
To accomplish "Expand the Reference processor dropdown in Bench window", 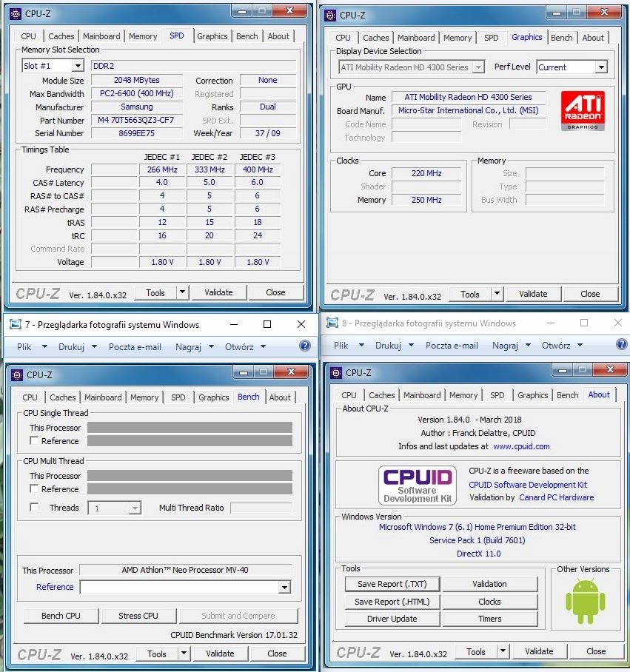I will click(284, 587).
